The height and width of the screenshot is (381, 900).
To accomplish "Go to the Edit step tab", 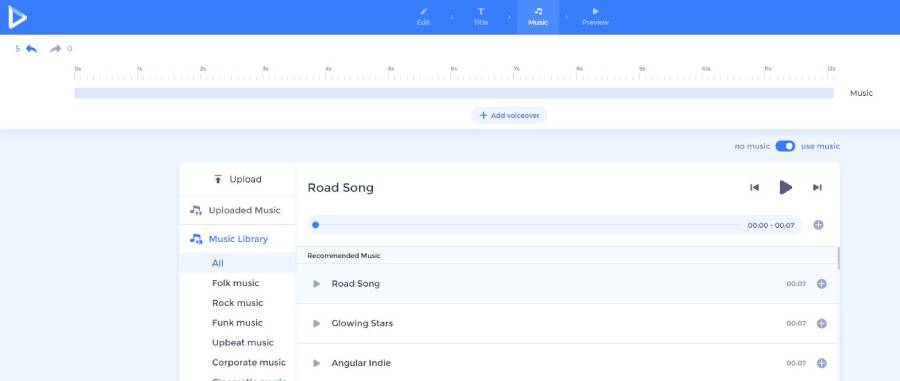I will coord(423,17).
